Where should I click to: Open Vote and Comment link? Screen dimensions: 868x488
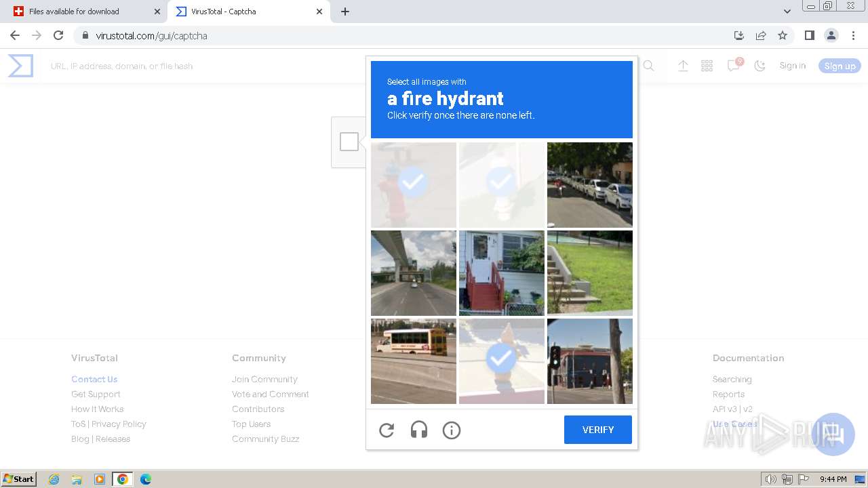click(271, 394)
